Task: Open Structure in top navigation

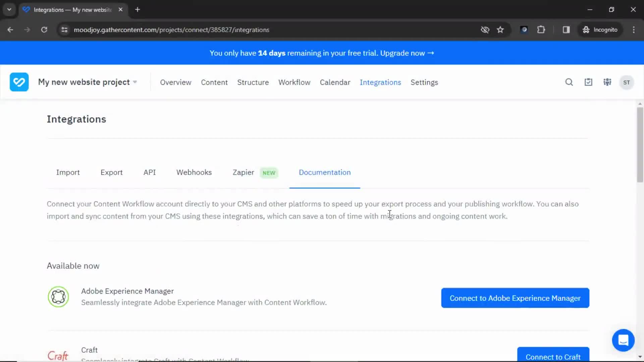Action: click(253, 82)
